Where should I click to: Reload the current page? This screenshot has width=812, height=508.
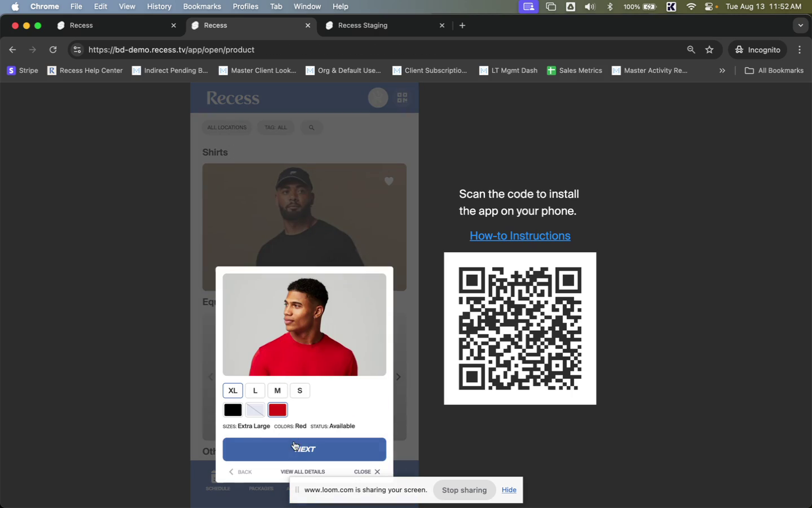click(x=53, y=50)
